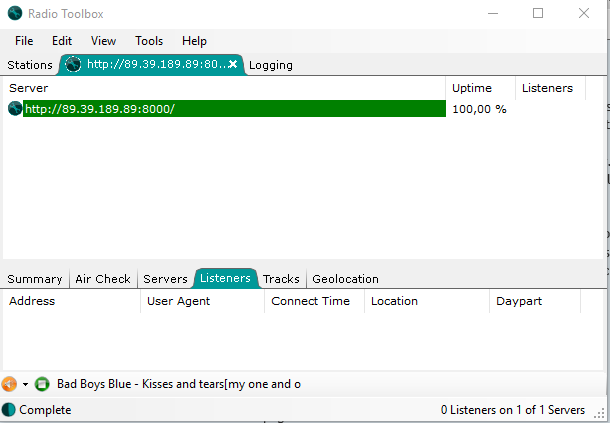
Task: Click the globe icon beside the server URL
Action: 15,108
